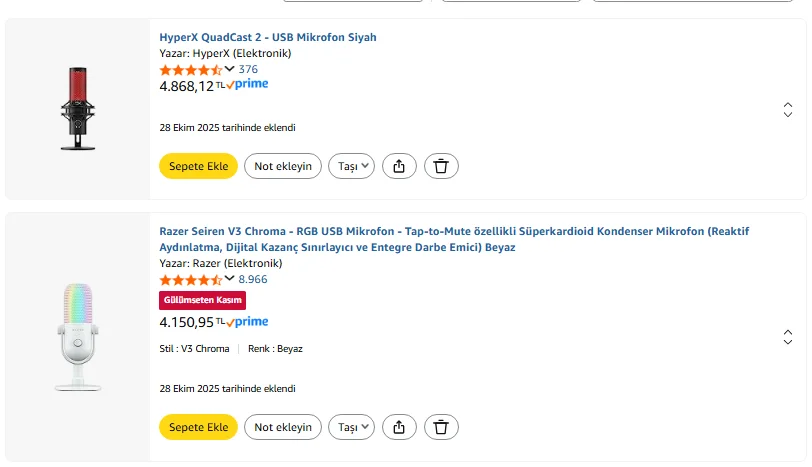Click the HyperX item reorder handle

(788, 110)
